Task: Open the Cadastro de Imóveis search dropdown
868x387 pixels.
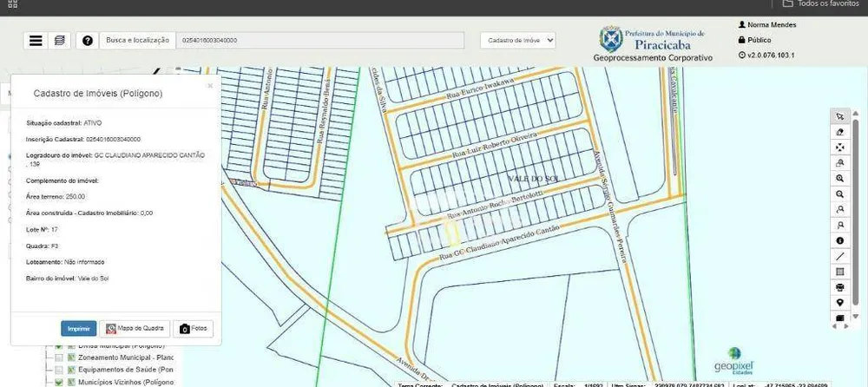Action: pos(518,41)
